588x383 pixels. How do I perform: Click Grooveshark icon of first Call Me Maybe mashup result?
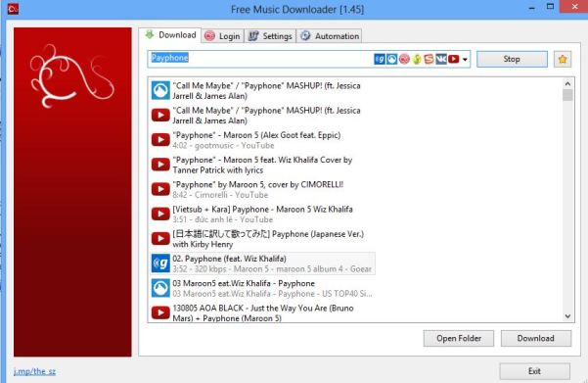coord(160,90)
